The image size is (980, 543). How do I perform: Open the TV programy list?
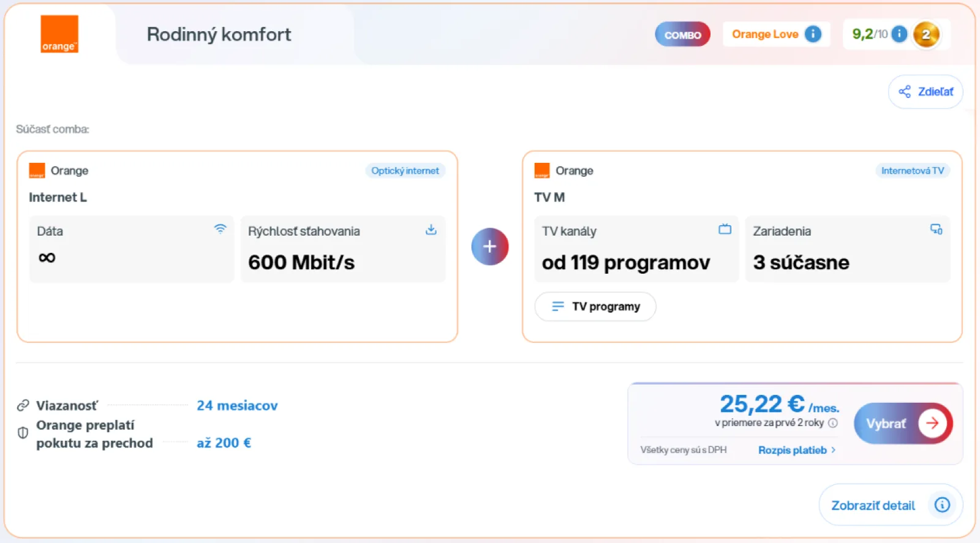[595, 306]
